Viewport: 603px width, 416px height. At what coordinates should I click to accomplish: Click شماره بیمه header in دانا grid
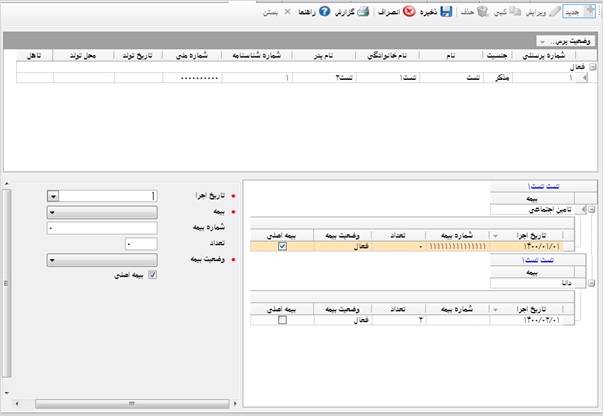point(457,309)
